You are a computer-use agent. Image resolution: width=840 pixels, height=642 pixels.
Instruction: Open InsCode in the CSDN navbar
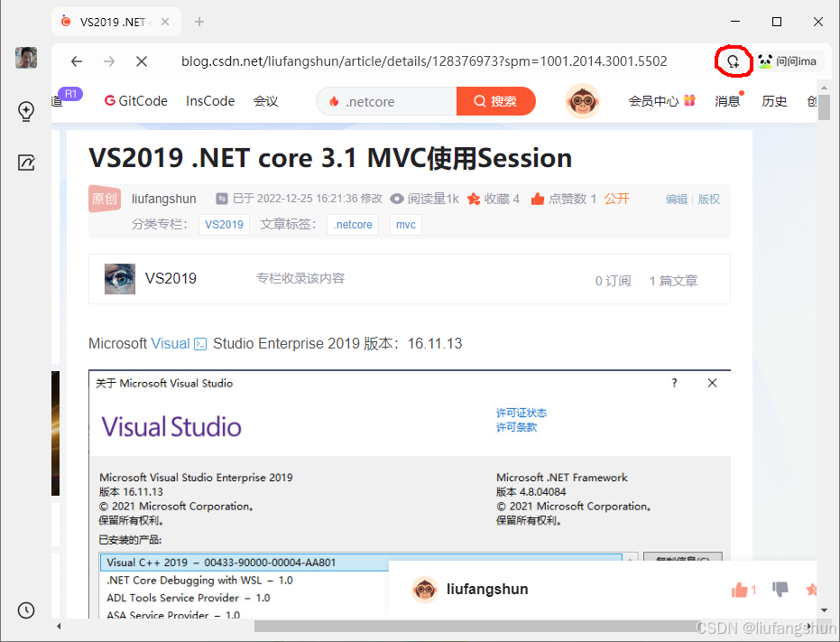210,101
